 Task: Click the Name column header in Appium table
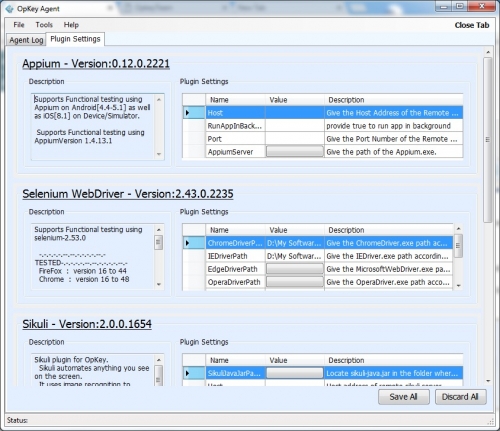(235, 100)
